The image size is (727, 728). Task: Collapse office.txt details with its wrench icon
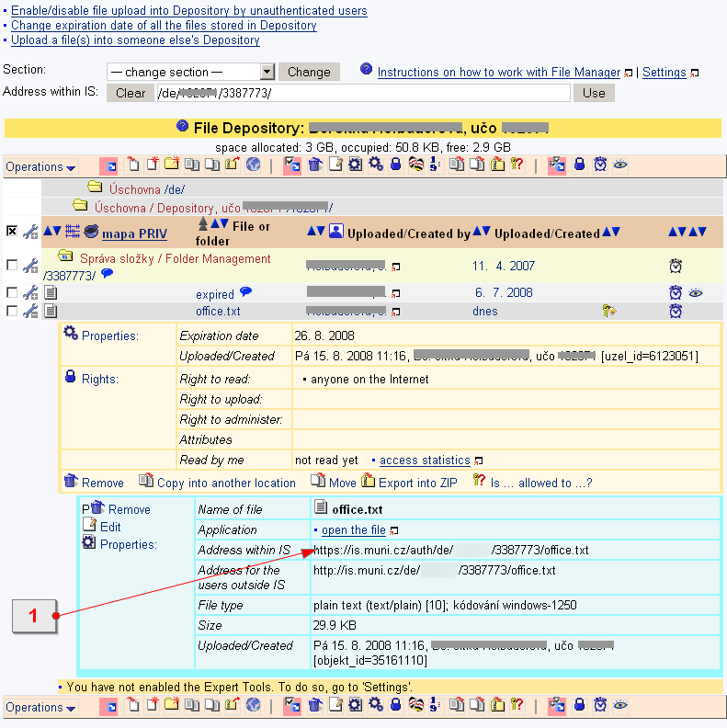(30, 311)
